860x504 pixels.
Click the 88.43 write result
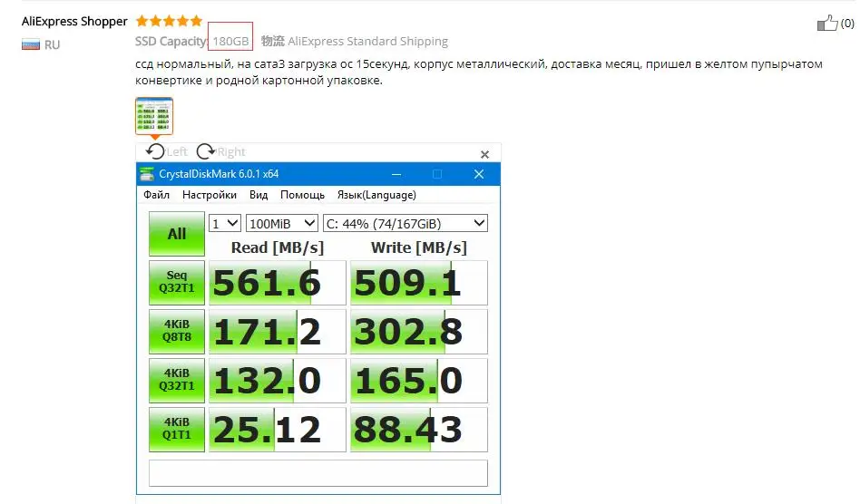[419, 430]
